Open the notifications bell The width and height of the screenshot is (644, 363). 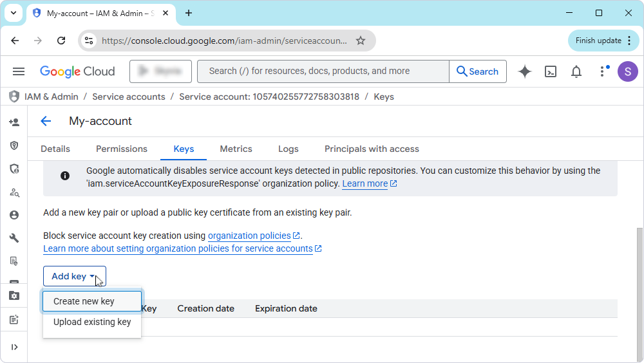(576, 71)
